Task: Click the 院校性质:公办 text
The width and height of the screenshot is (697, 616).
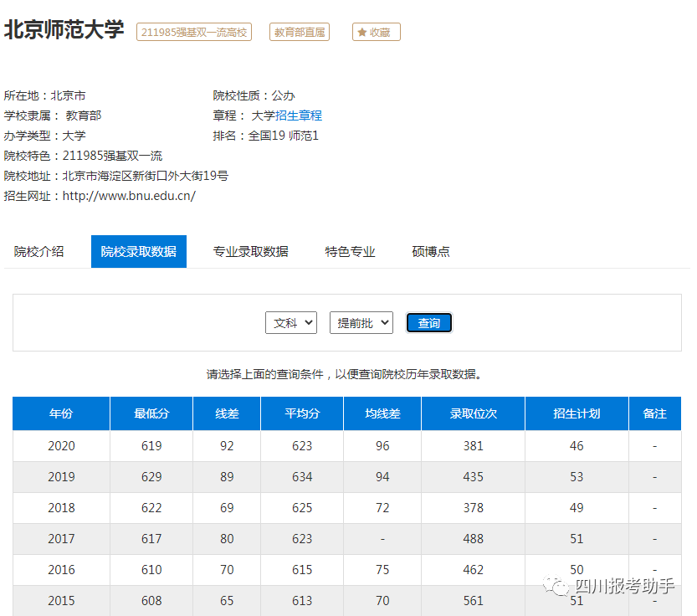Action: 254,95
